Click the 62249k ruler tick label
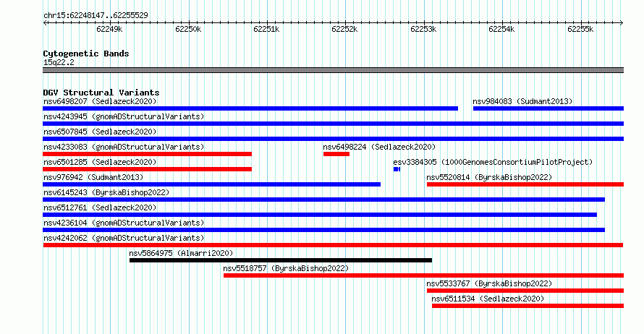 pos(109,29)
